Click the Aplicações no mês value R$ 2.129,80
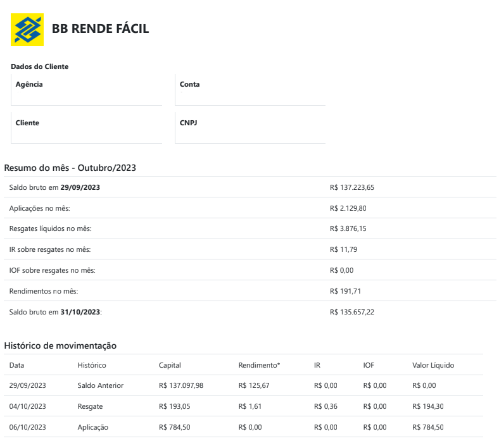The height and width of the screenshot is (448, 499). click(x=348, y=208)
